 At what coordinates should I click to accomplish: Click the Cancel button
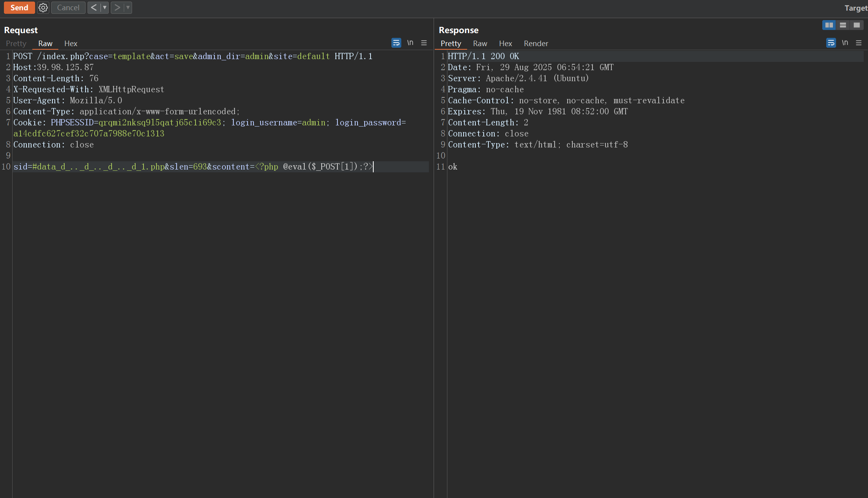pyautogui.click(x=68, y=7)
